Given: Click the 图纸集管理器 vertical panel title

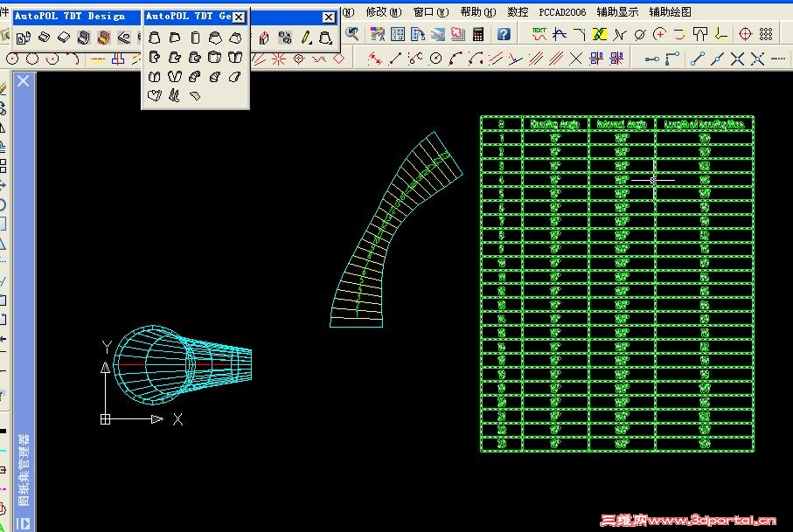Looking at the screenshot, I should [x=24, y=470].
